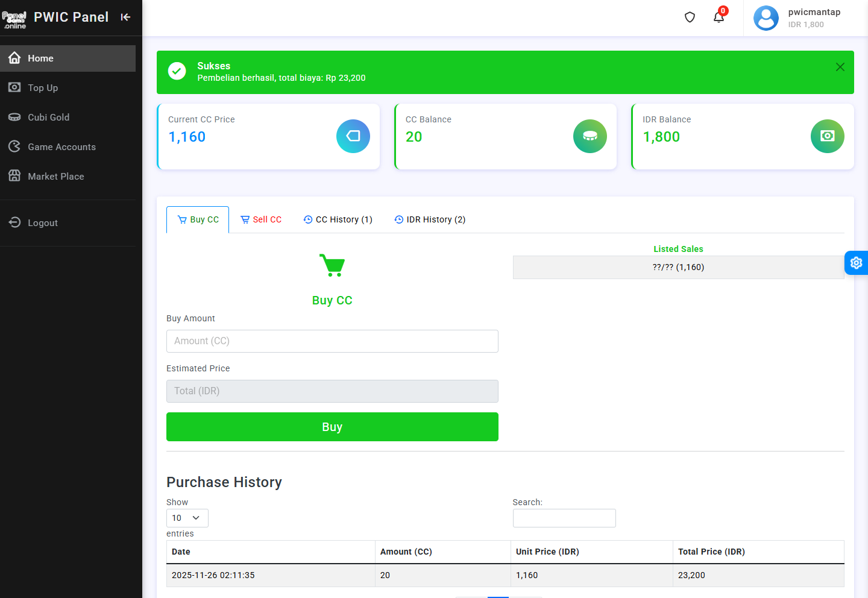Click the CC Balance coin icon

(x=590, y=136)
